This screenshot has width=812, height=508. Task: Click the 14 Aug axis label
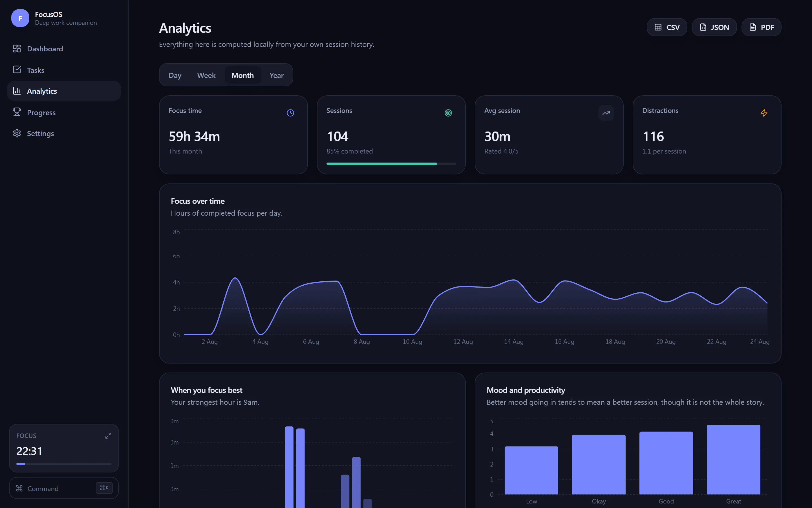click(514, 342)
